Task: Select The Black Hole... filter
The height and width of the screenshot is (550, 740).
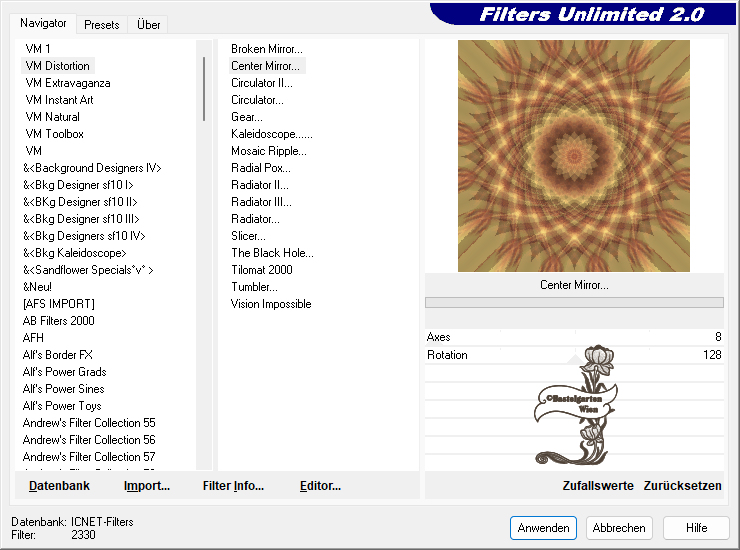Action: (272, 253)
